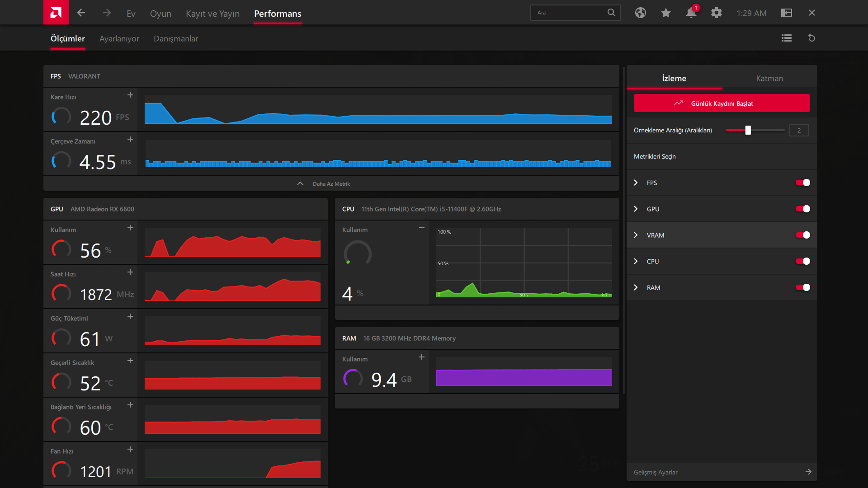
Task: Switch to list view icon
Action: tap(786, 38)
